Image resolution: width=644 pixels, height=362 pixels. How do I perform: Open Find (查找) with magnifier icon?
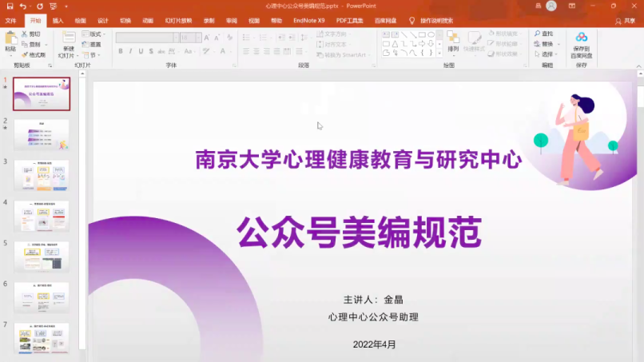click(544, 34)
